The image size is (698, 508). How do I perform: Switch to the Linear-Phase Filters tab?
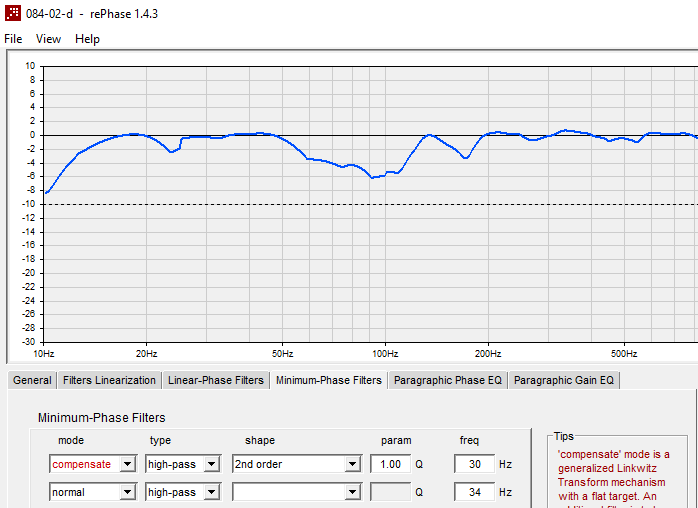[216, 380]
